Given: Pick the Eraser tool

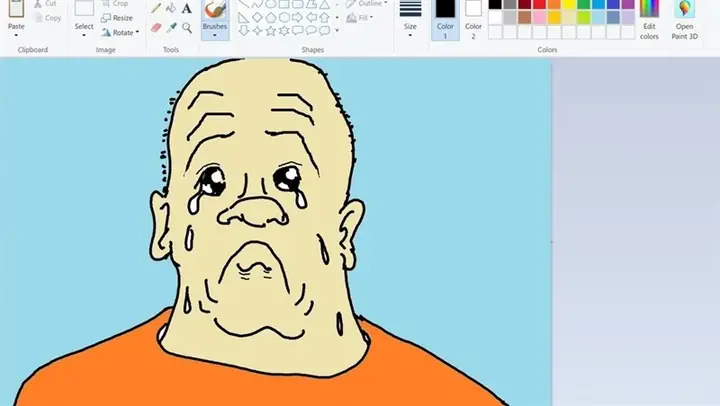Looking at the screenshot, I should click(x=156, y=28).
